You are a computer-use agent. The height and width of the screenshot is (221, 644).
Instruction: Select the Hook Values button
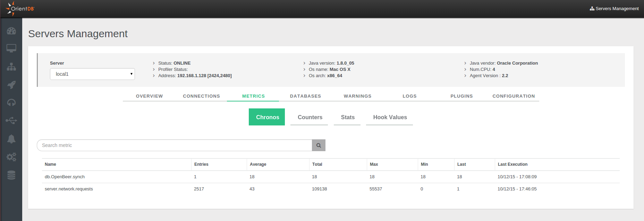click(390, 117)
